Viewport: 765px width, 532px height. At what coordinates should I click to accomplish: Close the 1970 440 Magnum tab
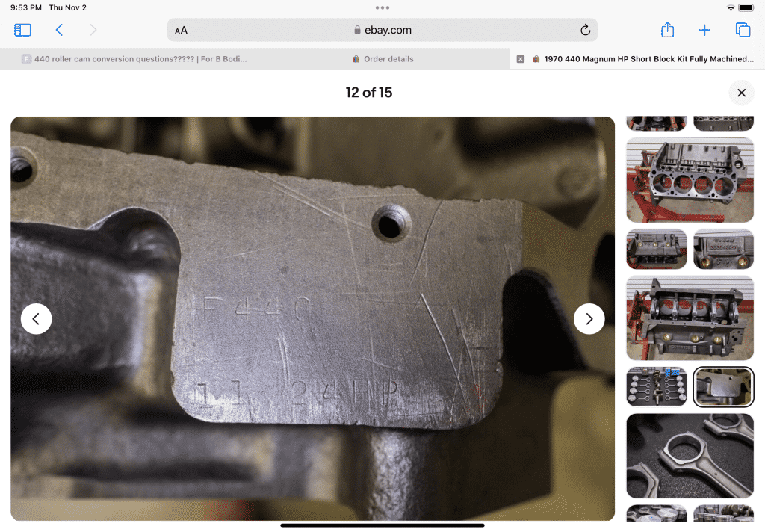[521, 59]
